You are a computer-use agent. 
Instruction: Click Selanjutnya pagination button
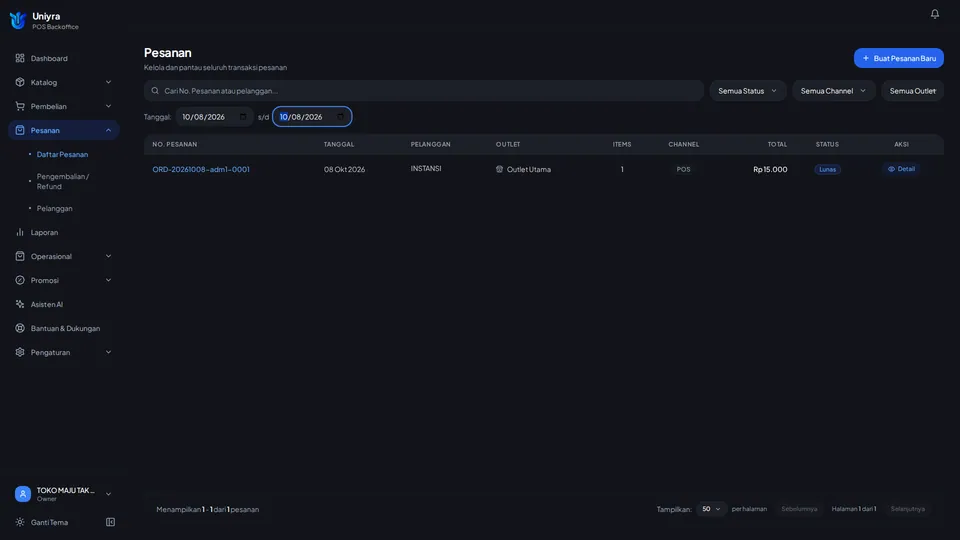click(907, 509)
